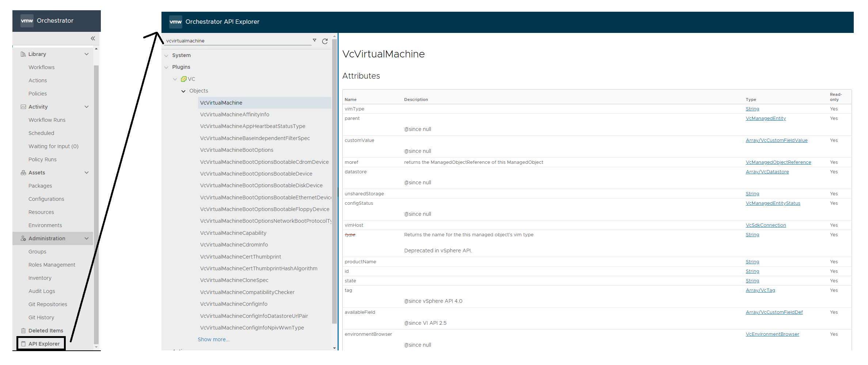Collapse the System tree node
868x365 pixels.
click(x=166, y=56)
